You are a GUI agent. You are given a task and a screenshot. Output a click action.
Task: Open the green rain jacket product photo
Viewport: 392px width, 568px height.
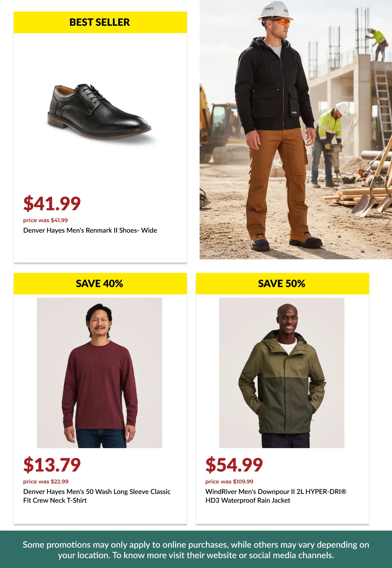[x=282, y=373]
